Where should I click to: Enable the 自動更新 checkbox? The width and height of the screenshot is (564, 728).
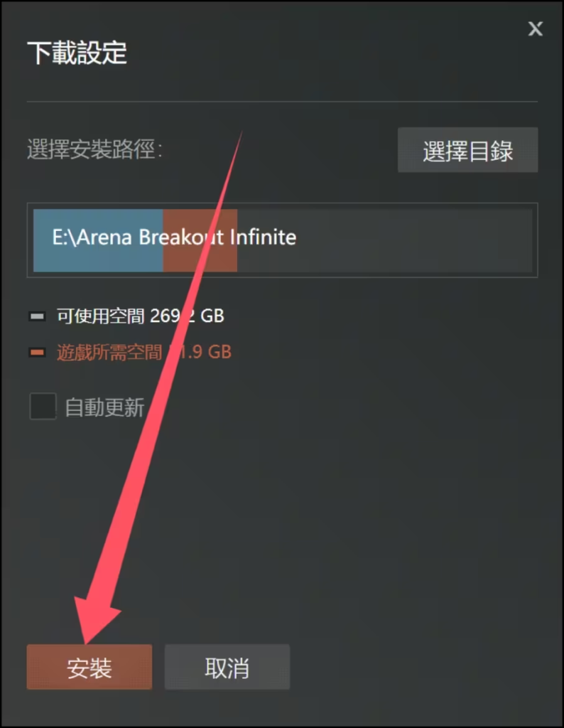tap(43, 406)
